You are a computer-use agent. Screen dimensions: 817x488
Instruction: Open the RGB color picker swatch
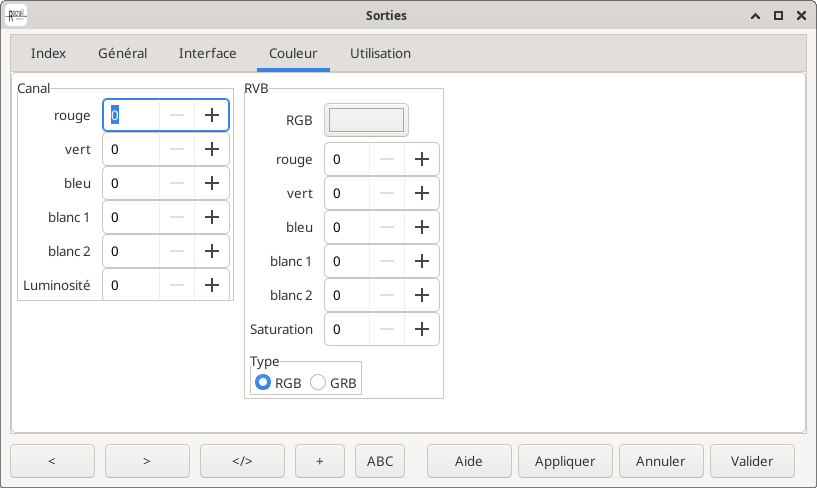366,120
